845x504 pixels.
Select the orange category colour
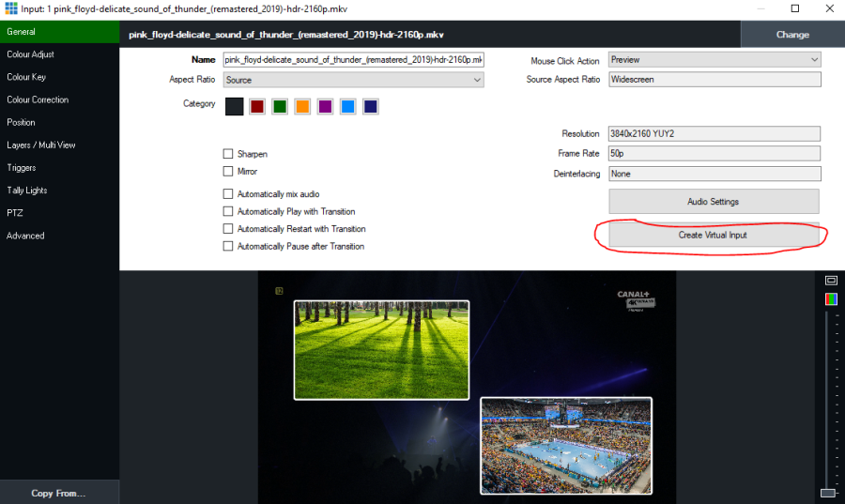[302, 106]
